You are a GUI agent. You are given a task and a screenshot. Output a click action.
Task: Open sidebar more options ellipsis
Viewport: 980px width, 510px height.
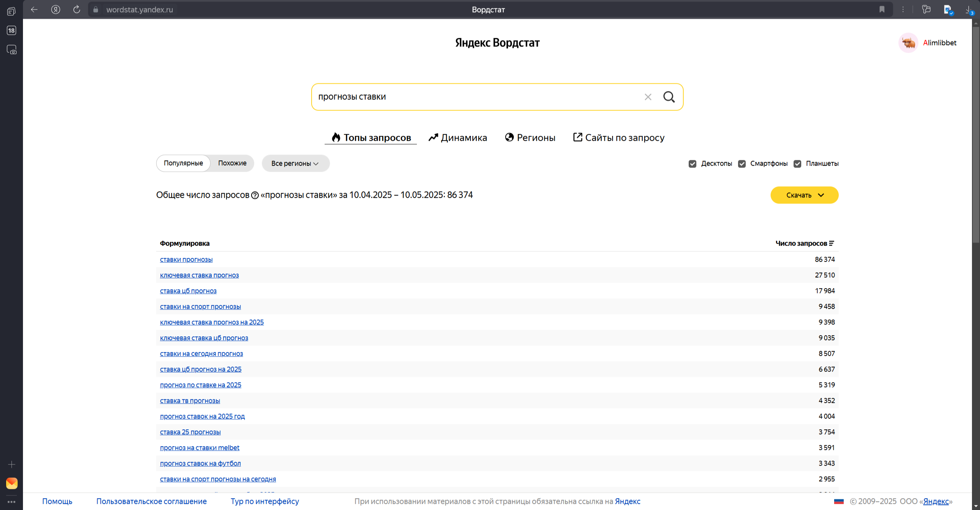pyautogui.click(x=11, y=502)
